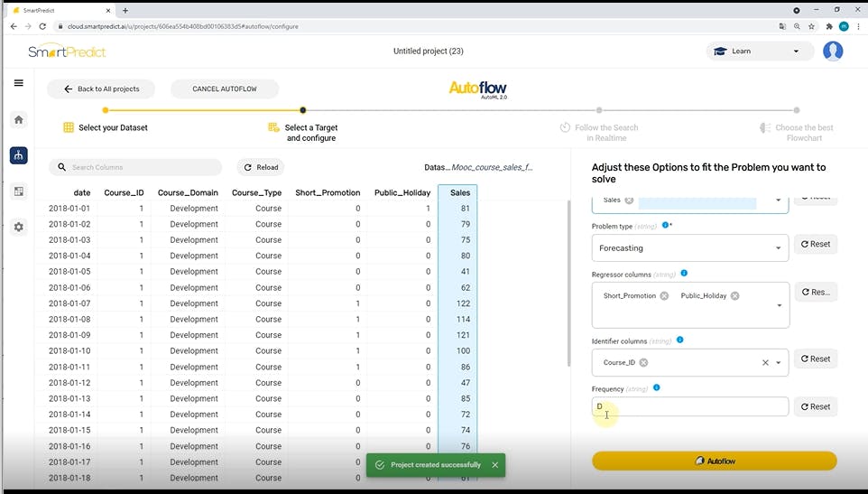This screenshot has height=494, width=868.
Task: Bookmark this page with star icon
Action: [811, 26]
